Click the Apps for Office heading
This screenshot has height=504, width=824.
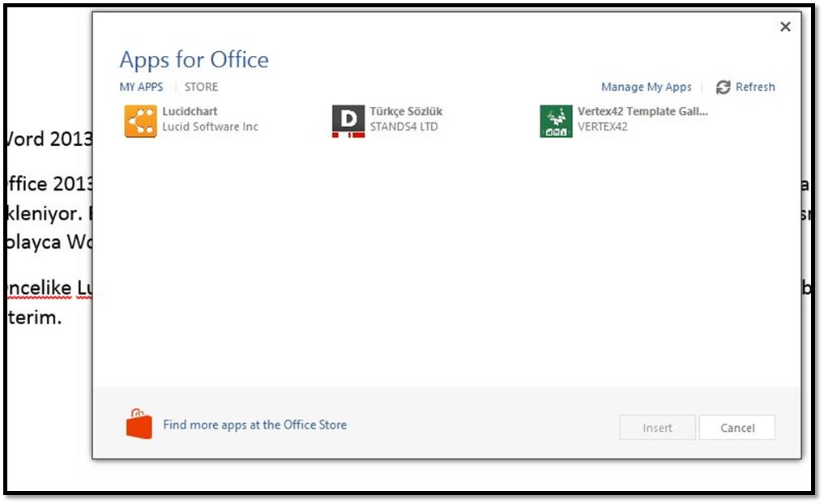coord(194,60)
